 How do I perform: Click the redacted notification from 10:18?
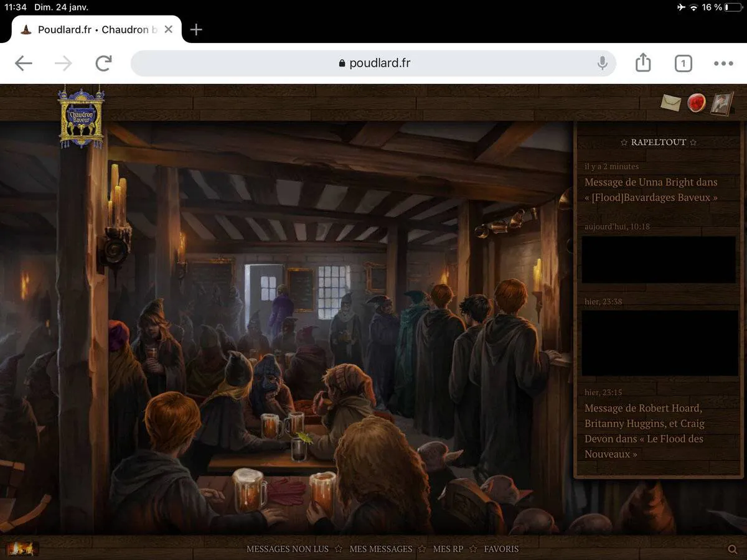point(659,259)
